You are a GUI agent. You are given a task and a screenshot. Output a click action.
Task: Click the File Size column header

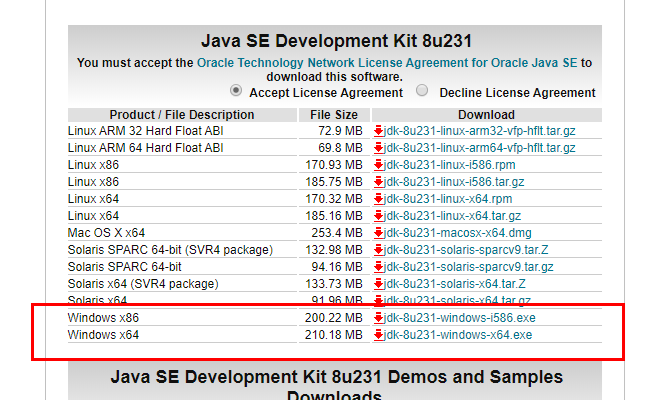(x=334, y=115)
